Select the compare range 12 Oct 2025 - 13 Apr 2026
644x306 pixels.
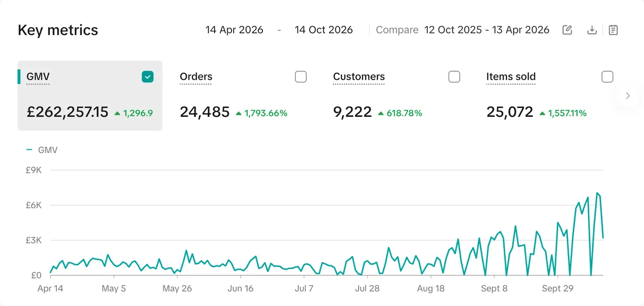pos(487,30)
